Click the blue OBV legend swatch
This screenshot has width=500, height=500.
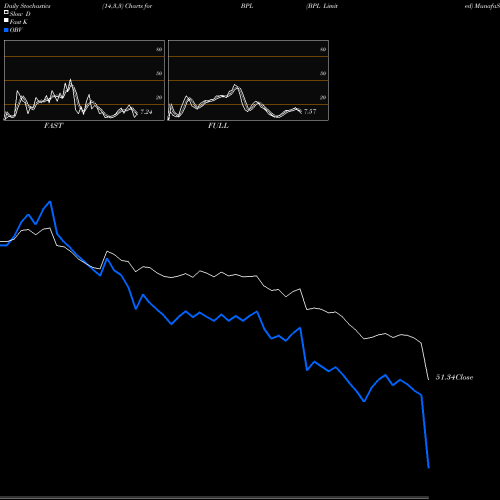pyautogui.click(x=6, y=30)
